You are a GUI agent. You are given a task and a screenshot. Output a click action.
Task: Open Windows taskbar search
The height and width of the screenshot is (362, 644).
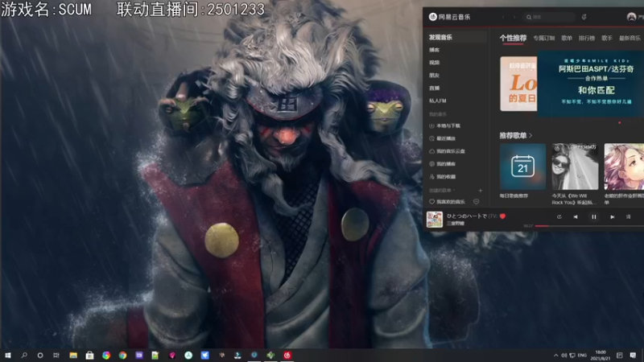pyautogui.click(x=24, y=355)
